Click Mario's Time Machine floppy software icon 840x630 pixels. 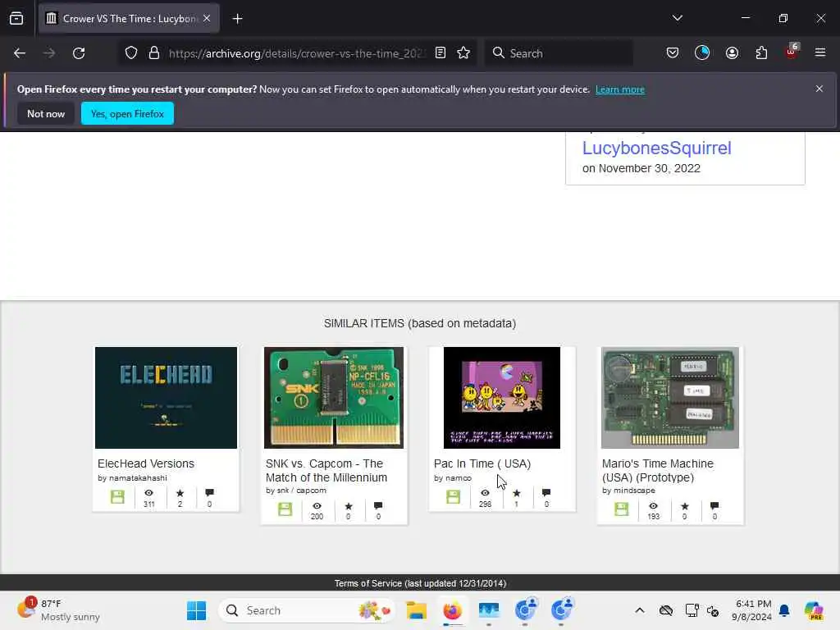pos(622,509)
